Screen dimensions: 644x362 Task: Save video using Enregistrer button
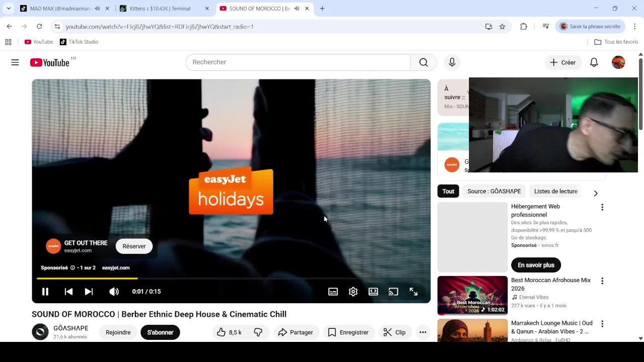coord(348,332)
